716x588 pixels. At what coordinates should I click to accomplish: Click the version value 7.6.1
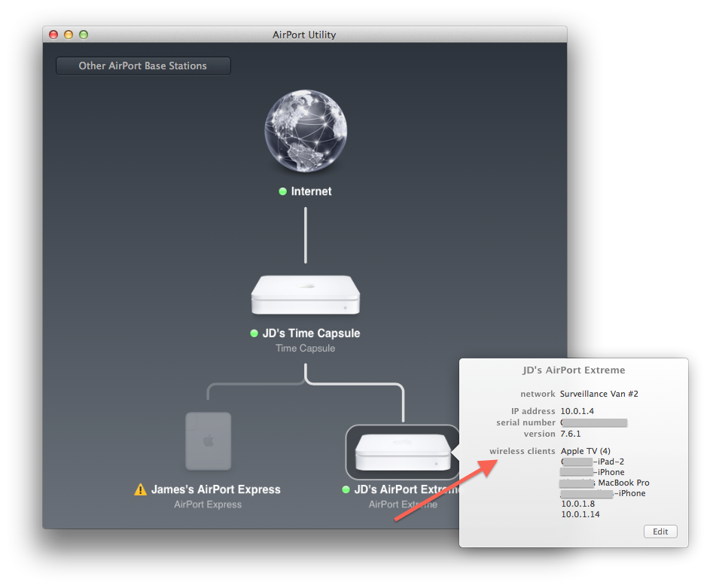571,434
